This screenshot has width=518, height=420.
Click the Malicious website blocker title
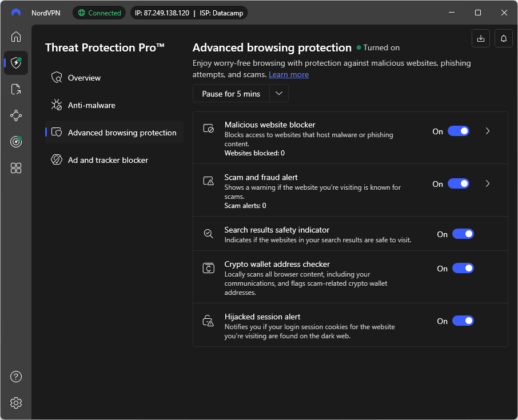click(x=270, y=125)
